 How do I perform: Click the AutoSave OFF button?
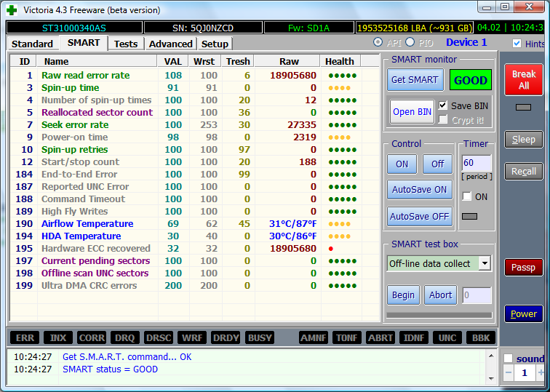(x=420, y=216)
